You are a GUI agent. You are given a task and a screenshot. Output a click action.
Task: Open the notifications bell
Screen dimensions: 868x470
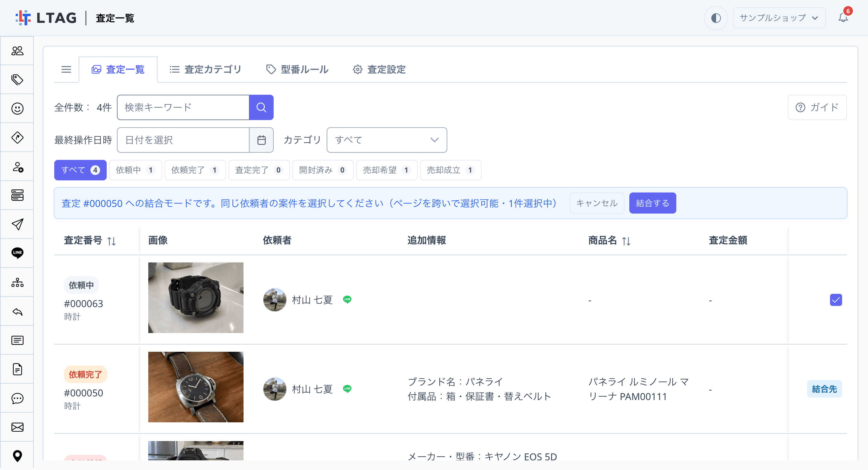click(843, 17)
